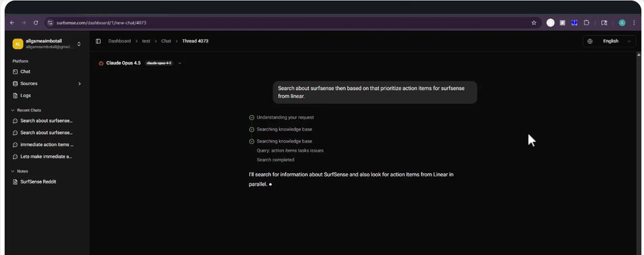The height and width of the screenshot is (255, 644).
Task: Expand the Sources submenu arrow
Action: coord(79,83)
